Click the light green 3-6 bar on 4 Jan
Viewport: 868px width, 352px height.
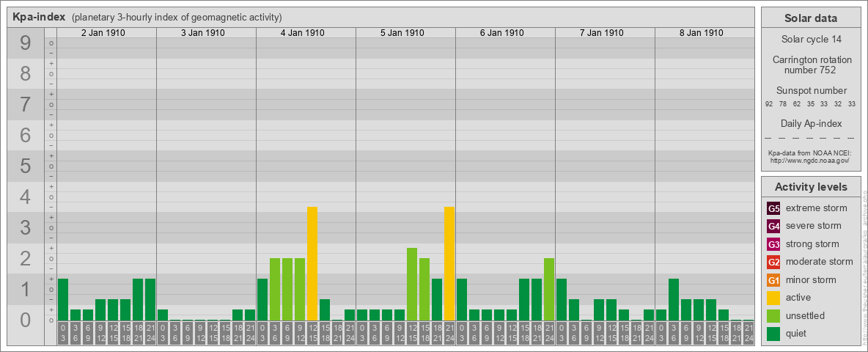pos(275,290)
